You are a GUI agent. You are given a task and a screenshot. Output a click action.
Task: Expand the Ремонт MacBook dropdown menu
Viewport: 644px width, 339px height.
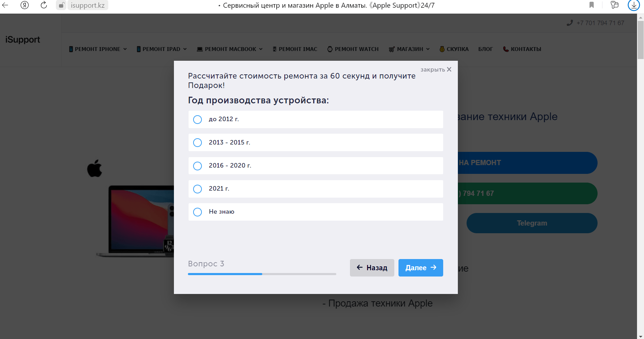pyautogui.click(x=230, y=49)
